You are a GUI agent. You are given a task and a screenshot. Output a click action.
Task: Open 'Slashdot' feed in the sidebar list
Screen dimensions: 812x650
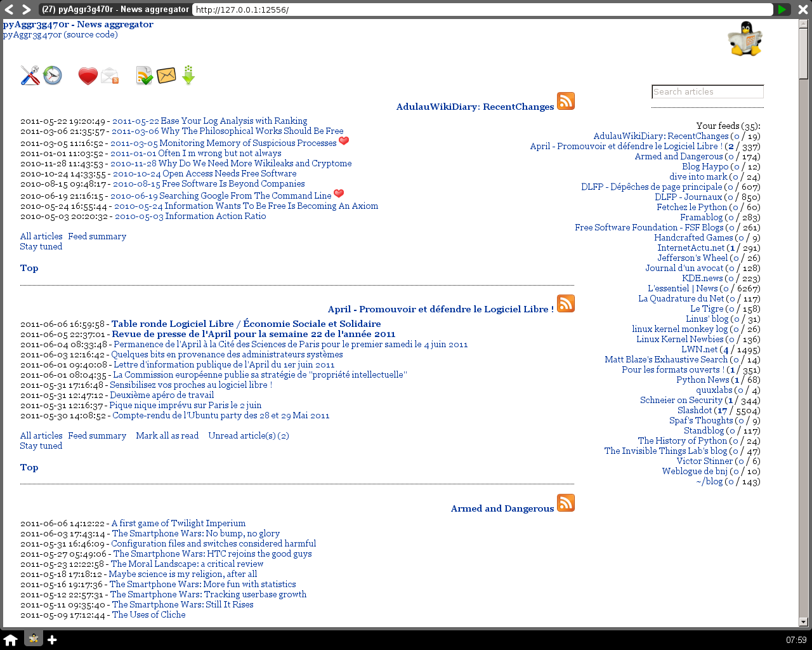[694, 410]
